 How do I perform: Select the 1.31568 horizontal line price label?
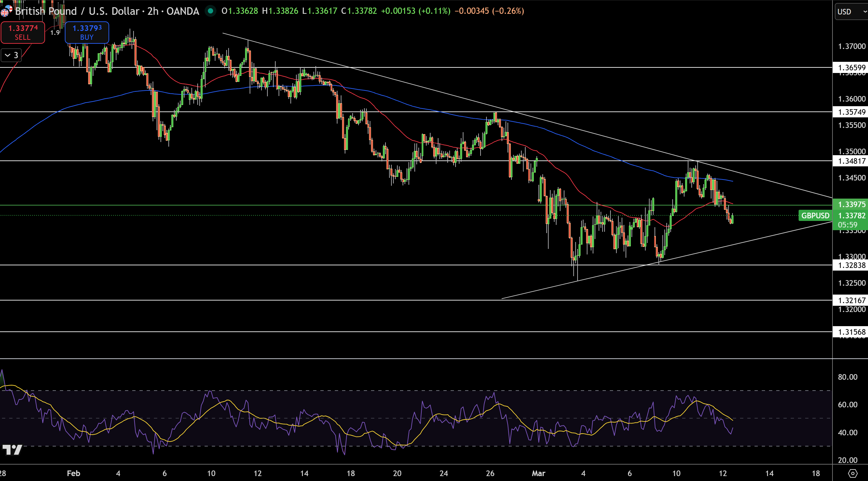pos(851,332)
